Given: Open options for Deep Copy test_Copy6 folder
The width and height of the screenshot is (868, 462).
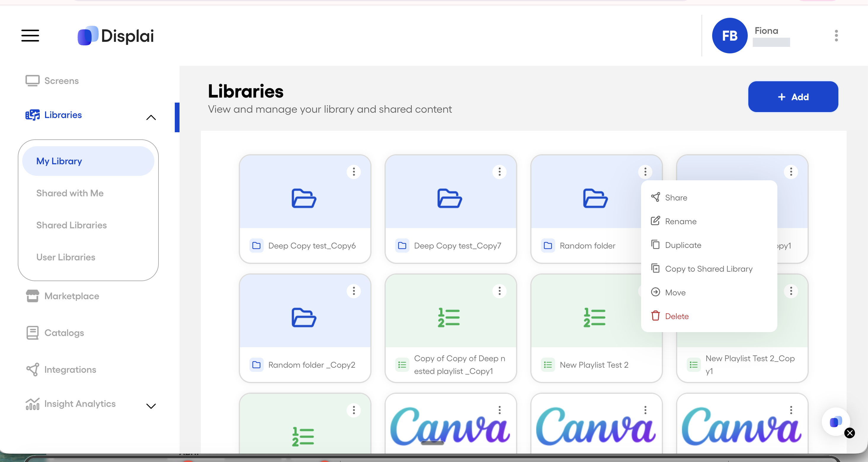Looking at the screenshot, I should (354, 172).
